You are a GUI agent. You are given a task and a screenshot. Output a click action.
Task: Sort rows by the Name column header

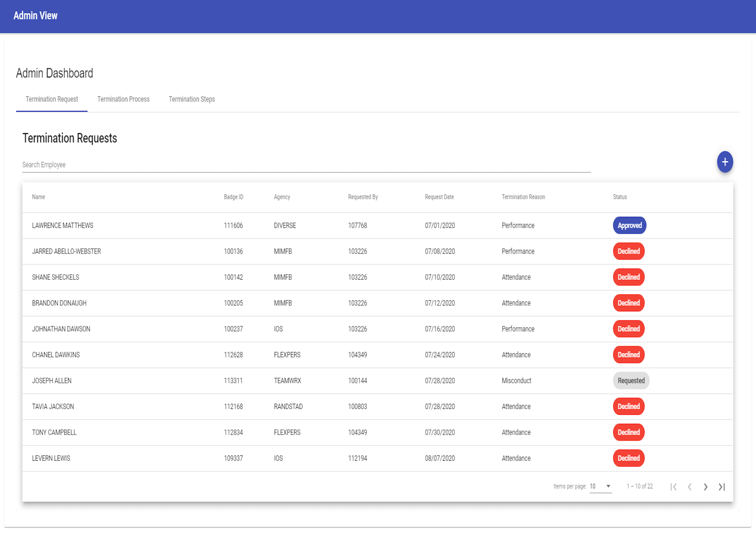click(38, 197)
